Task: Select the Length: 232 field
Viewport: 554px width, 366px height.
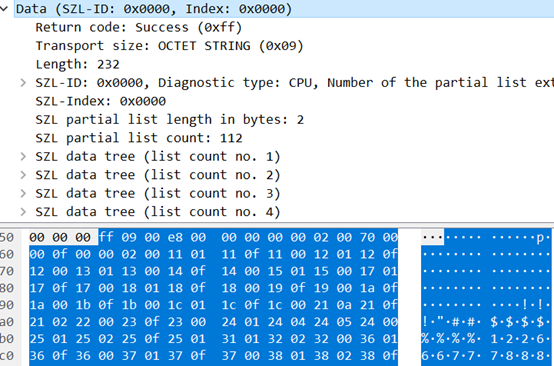Action: pyautogui.click(x=77, y=64)
